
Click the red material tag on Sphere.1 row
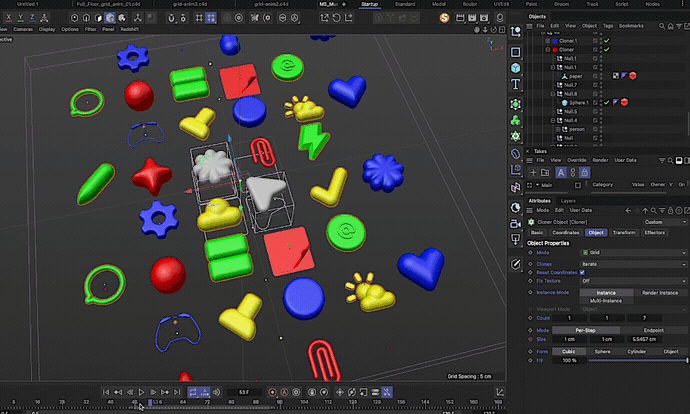tap(624, 103)
